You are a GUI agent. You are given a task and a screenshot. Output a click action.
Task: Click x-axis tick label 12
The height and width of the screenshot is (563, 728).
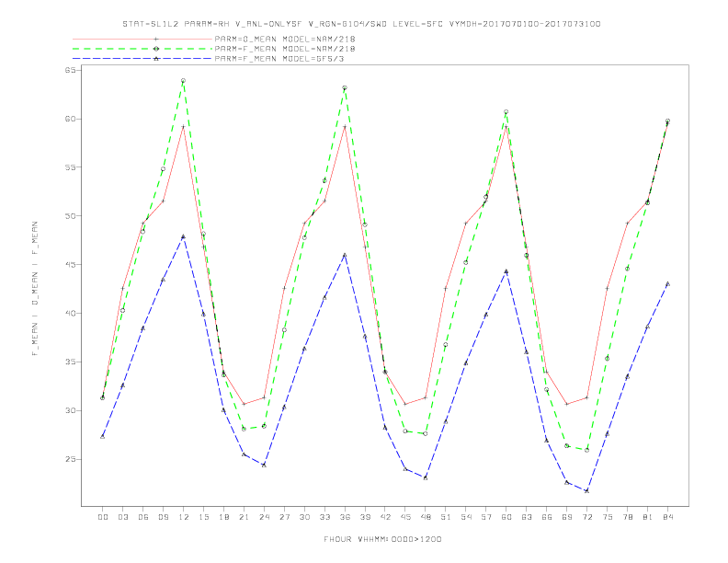coord(184,517)
